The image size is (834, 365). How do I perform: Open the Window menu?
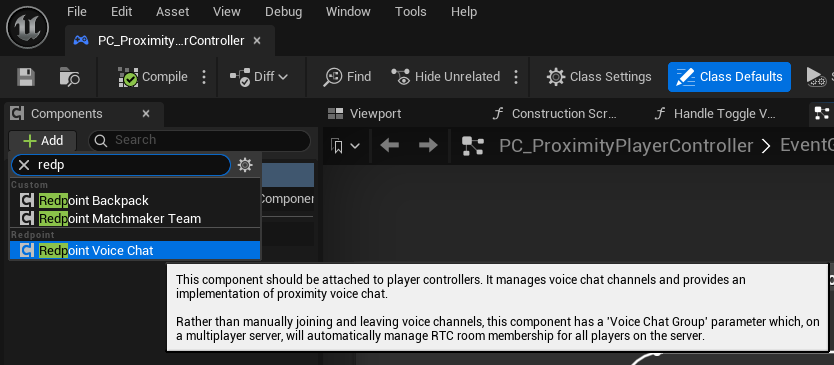pyautogui.click(x=349, y=12)
